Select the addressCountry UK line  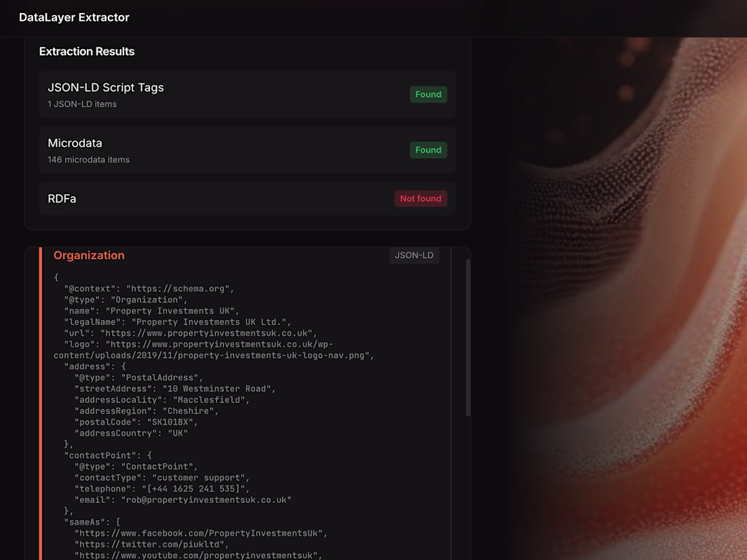tap(131, 433)
